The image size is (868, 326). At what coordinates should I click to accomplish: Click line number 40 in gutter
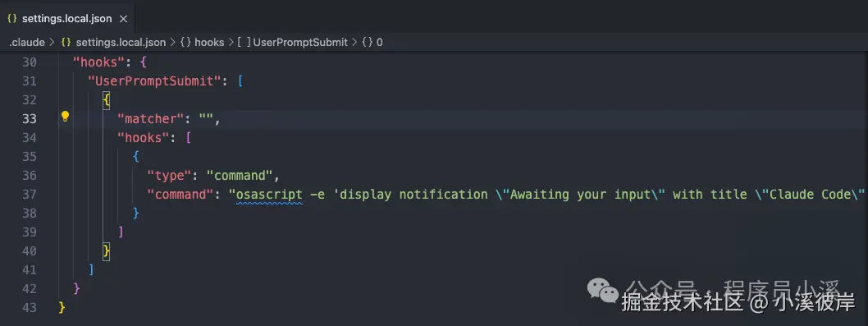[x=30, y=250]
